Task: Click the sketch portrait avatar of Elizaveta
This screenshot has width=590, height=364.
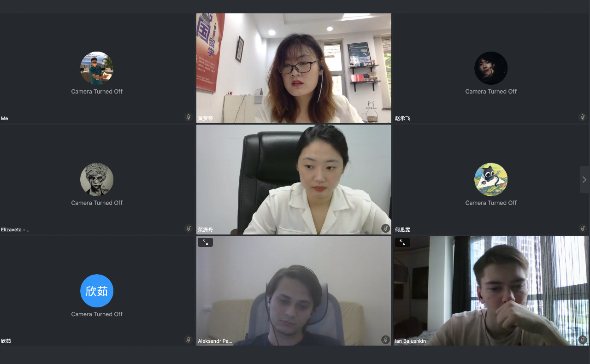Action: pos(97,179)
